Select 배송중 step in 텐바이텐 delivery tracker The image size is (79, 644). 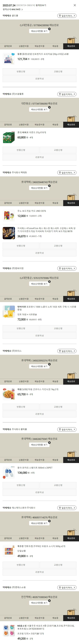pos(55,299)
